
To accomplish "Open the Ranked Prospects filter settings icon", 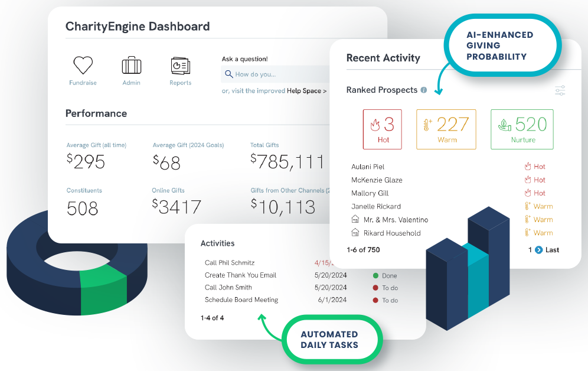I will [x=560, y=91].
